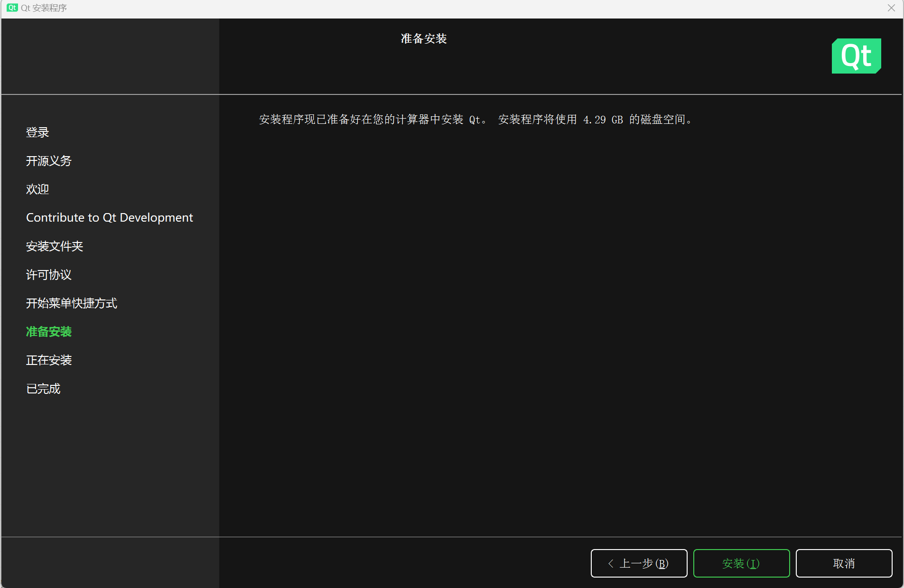904x588 pixels.
Task: Select the 正在安装 step in sidebar
Action: pyautogui.click(x=49, y=360)
